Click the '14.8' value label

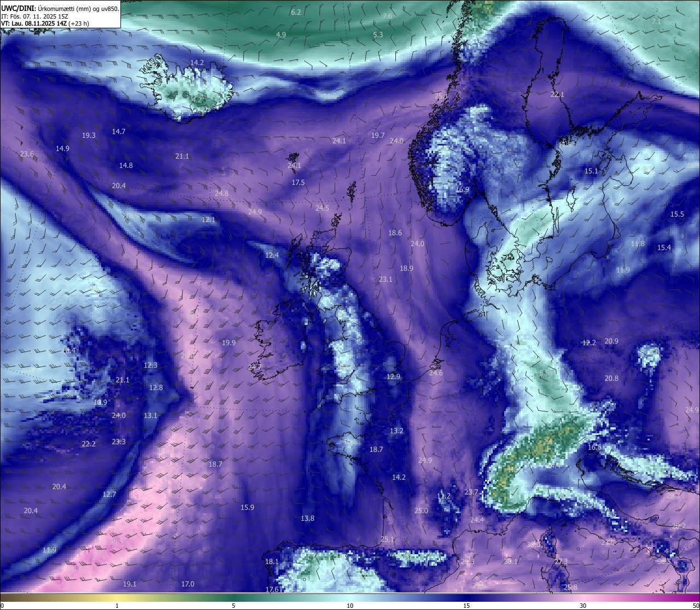[126, 165]
